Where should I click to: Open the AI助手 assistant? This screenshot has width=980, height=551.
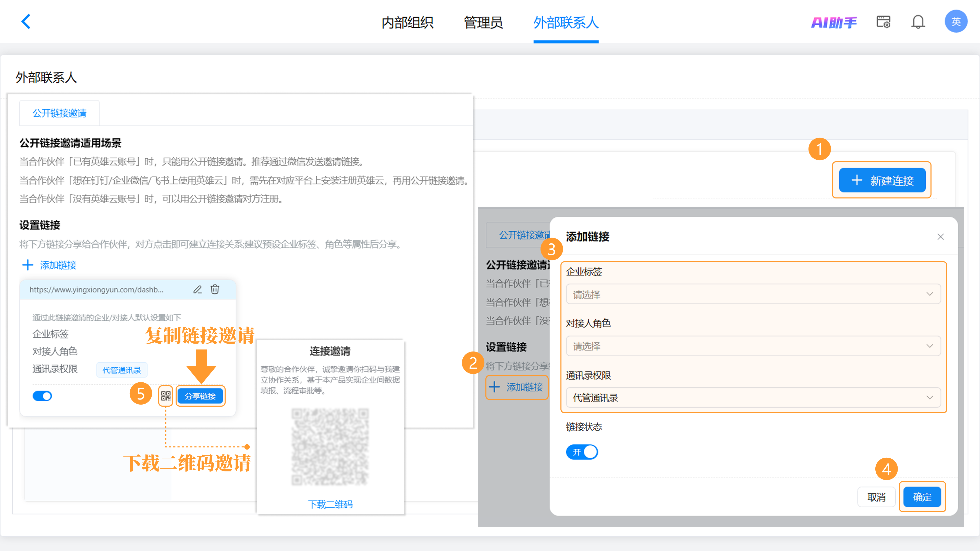click(834, 22)
